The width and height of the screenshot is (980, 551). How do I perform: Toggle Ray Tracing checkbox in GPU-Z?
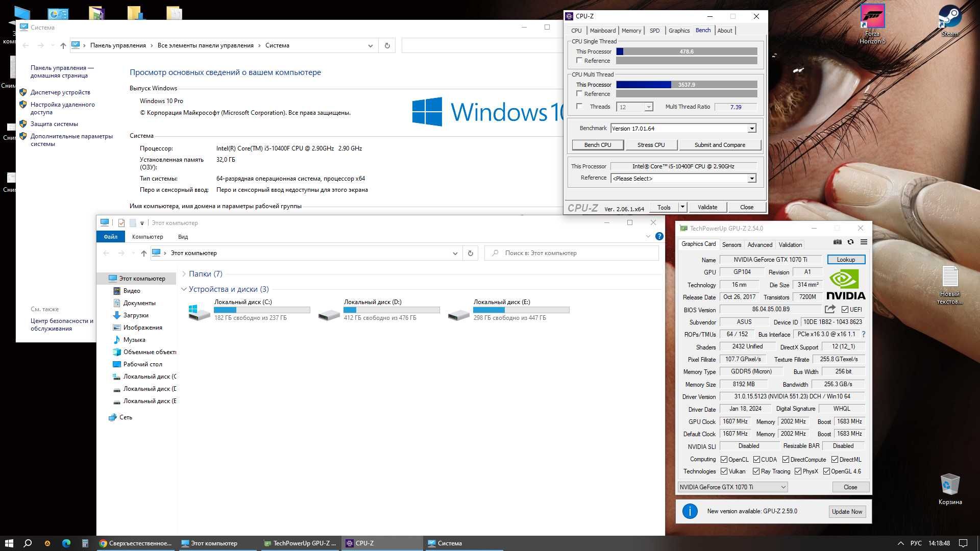[756, 471]
